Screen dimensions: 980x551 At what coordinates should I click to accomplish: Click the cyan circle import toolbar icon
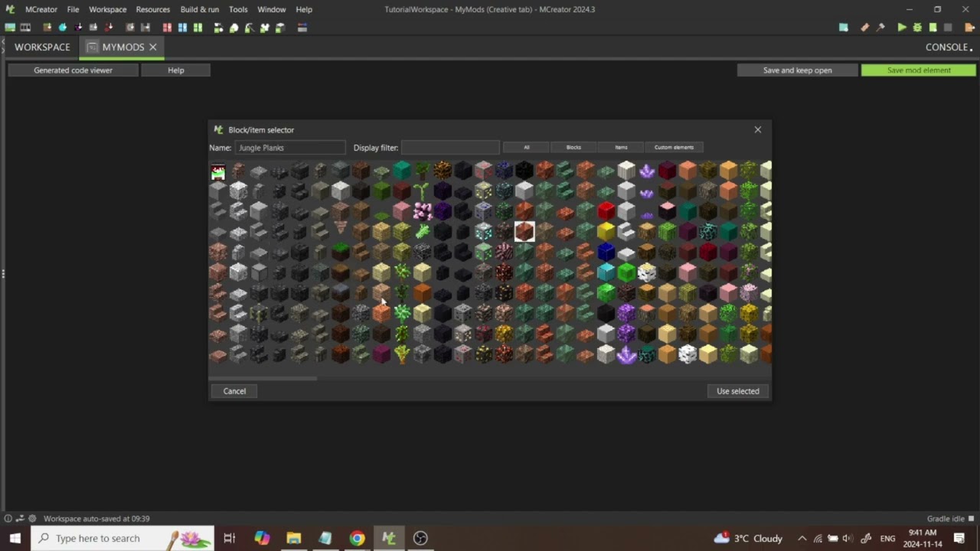[x=63, y=28]
